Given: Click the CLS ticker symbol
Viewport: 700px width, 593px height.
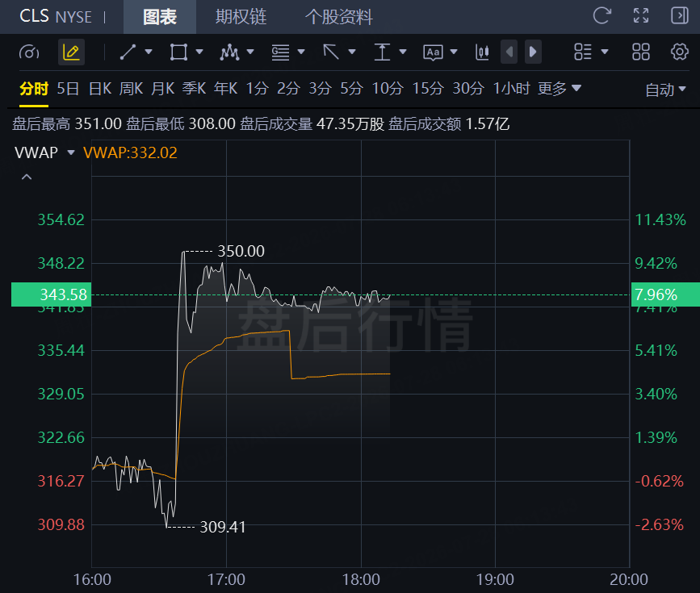Looking at the screenshot, I should point(35,16).
